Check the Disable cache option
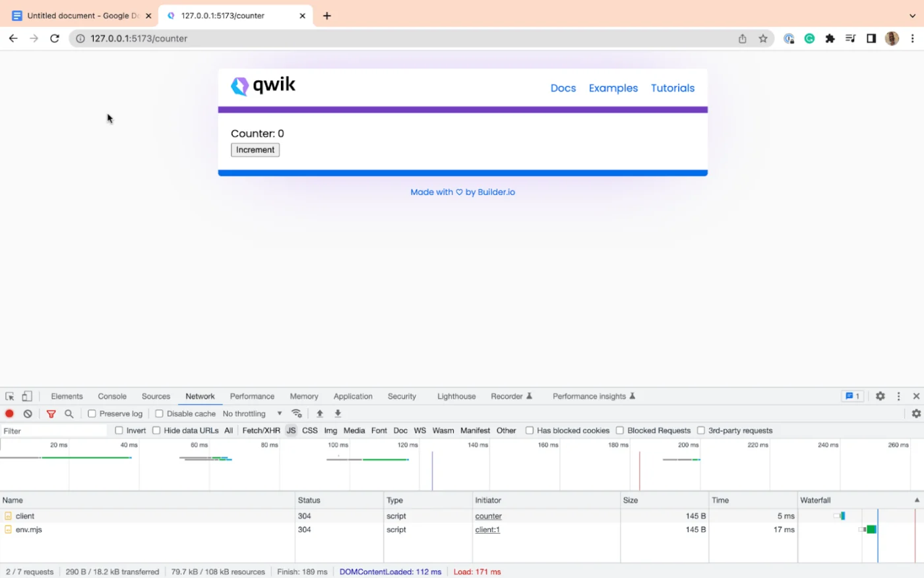Image resolution: width=924 pixels, height=578 pixels. [158, 413]
